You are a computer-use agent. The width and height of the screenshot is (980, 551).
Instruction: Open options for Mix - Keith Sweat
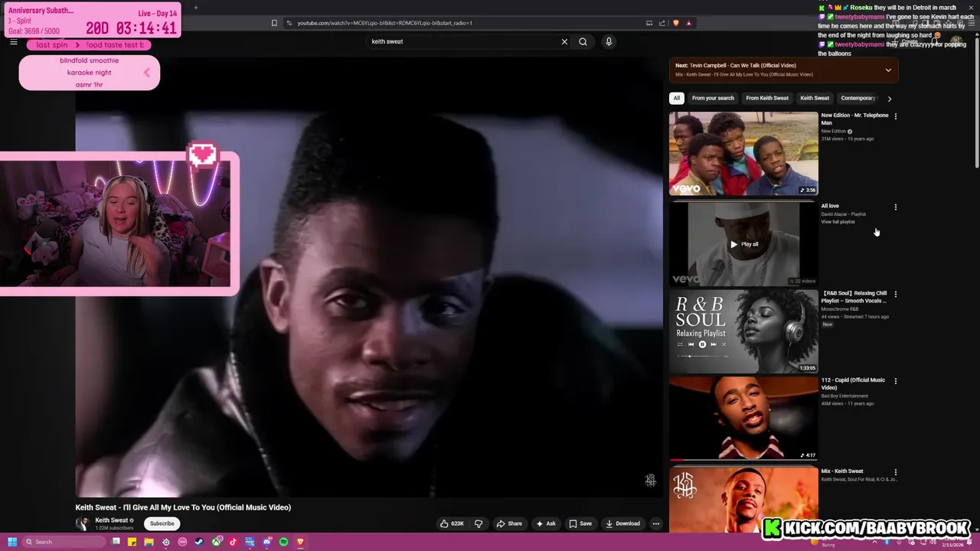[896, 472]
